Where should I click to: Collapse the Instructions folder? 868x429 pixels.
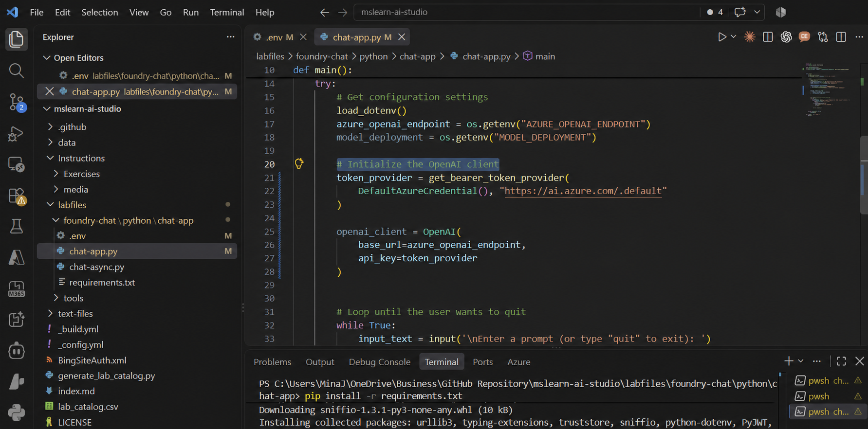click(x=50, y=158)
